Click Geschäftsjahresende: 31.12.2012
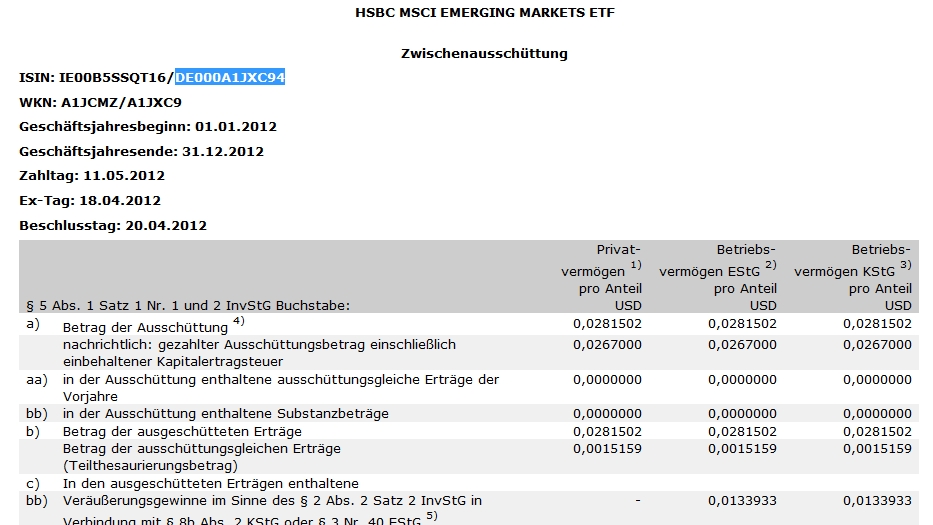This screenshot has width=933, height=525. (141, 151)
